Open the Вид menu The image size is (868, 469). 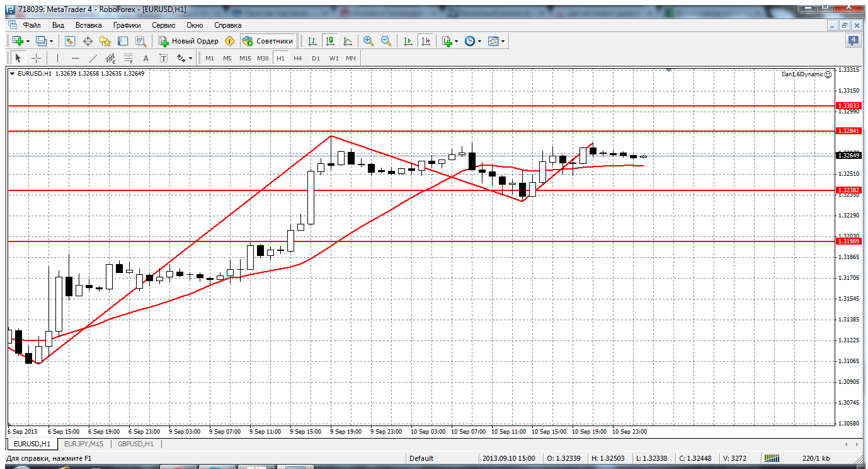(59, 25)
